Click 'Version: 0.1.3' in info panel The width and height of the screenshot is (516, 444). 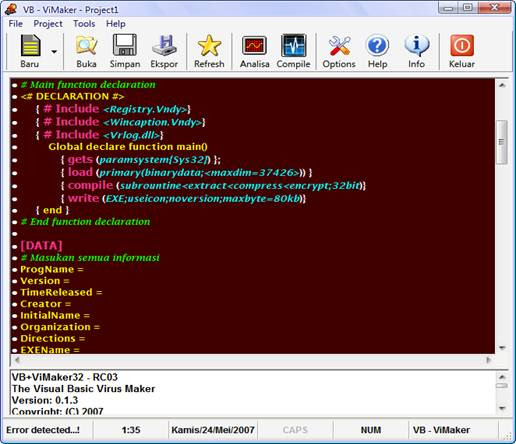click(x=45, y=400)
